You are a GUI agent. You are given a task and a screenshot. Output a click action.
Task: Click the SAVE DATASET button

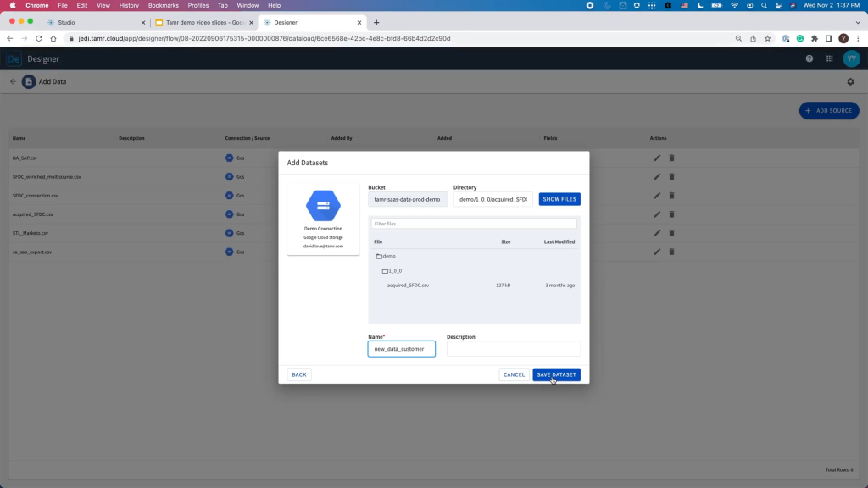(556, 374)
